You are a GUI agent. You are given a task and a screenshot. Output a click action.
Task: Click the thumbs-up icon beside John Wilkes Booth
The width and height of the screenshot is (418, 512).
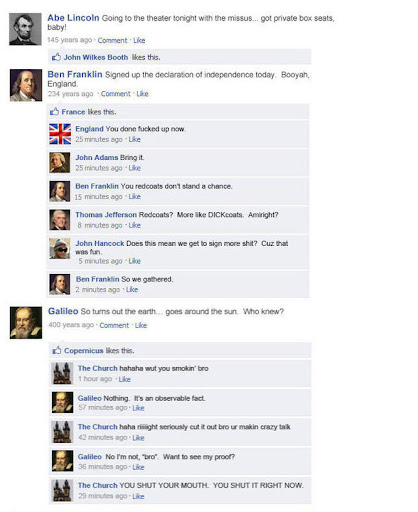56,57
